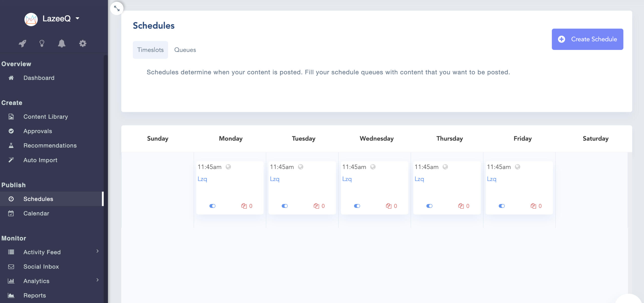The height and width of the screenshot is (303, 644).
Task: Open the Lzq link in Monday timeslot
Action: [202, 179]
